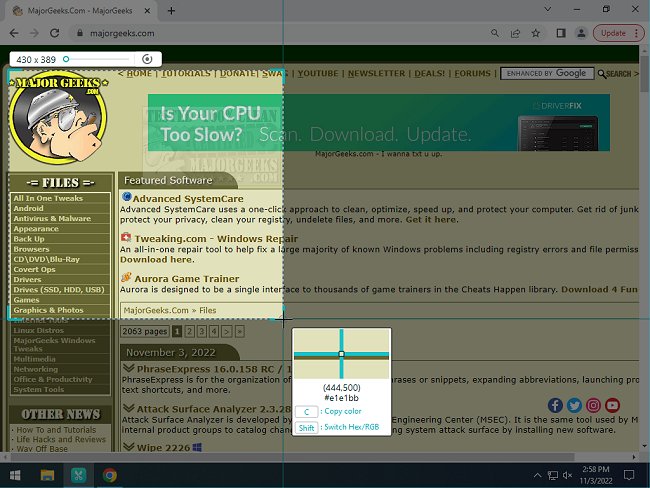Reload the page with the refresh icon

tap(54, 33)
